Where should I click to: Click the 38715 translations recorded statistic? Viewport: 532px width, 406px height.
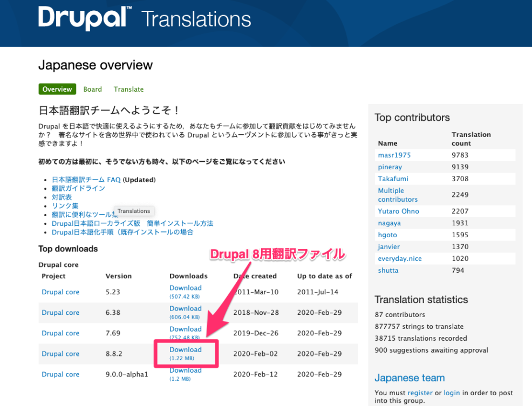point(421,339)
